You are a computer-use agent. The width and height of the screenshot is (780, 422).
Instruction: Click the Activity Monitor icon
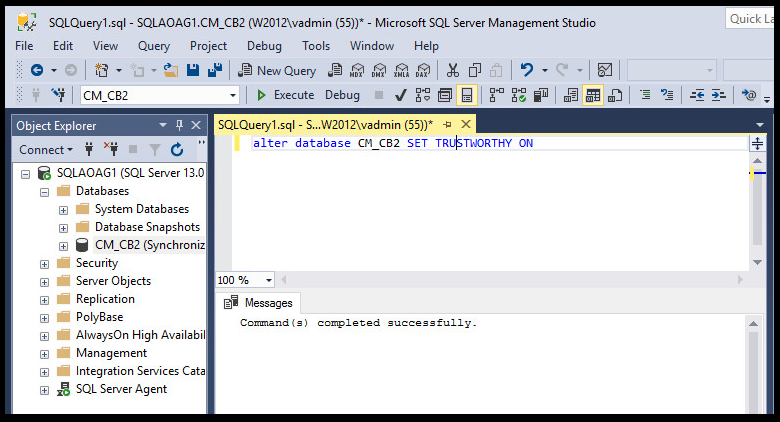tap(605, 70)
